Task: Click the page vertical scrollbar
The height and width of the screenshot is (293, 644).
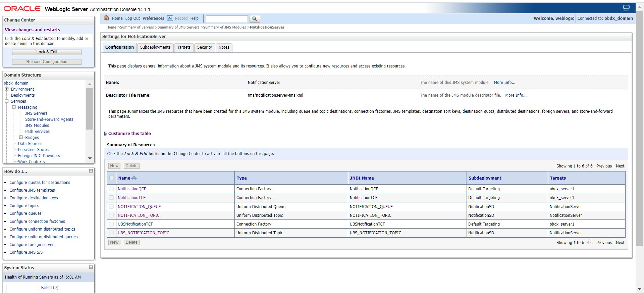Action: click(x=640, y=129)
